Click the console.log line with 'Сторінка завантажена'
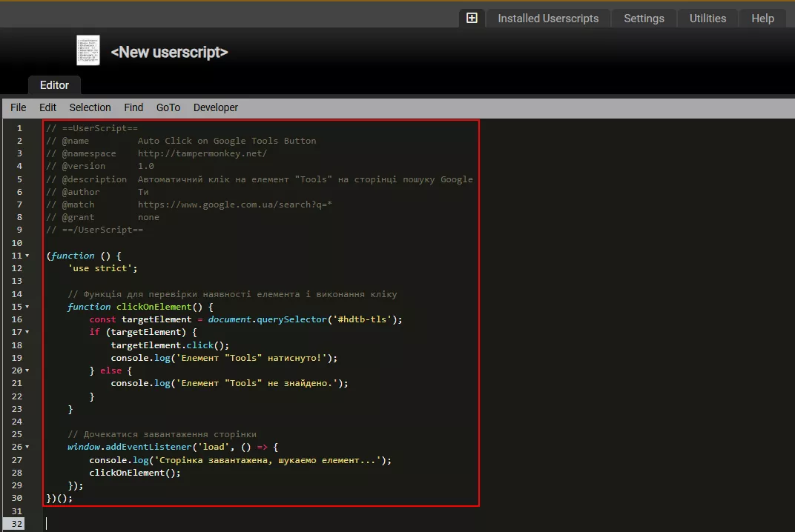Viewport: 795px width, 532px height. click(x=240, y=460)
